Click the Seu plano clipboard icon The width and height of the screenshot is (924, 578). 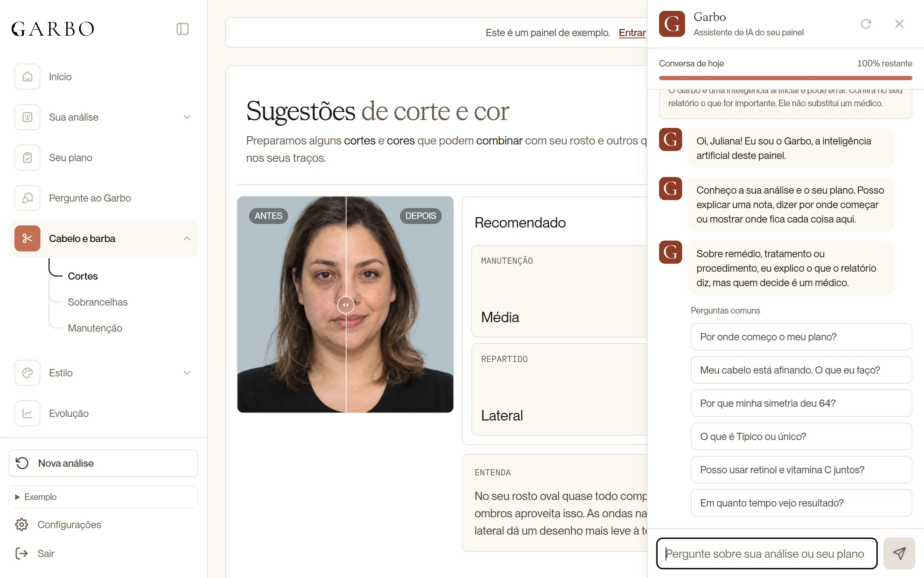(27, 158)
